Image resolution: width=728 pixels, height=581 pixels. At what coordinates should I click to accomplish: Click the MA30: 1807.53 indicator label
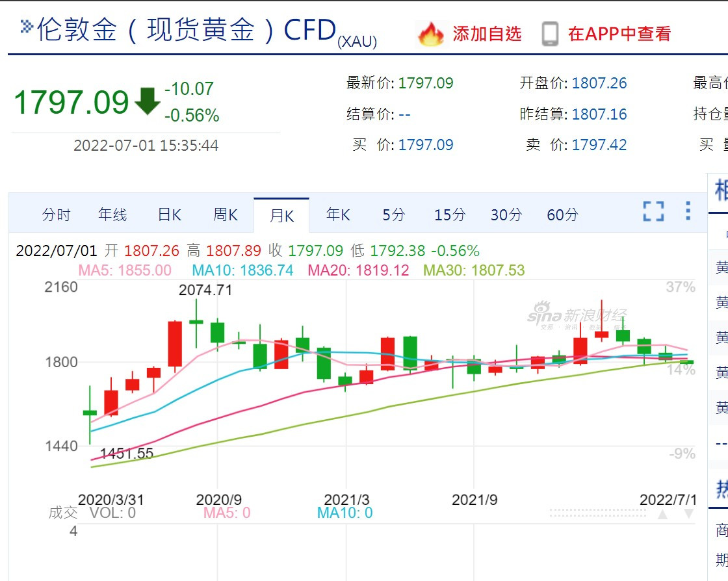[x=474, y=270]
